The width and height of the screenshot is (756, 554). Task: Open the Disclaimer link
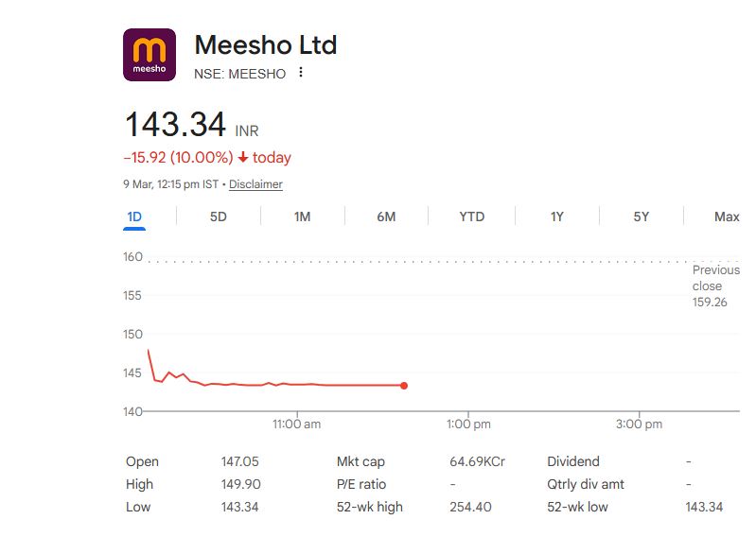click(x=255, y=184)
